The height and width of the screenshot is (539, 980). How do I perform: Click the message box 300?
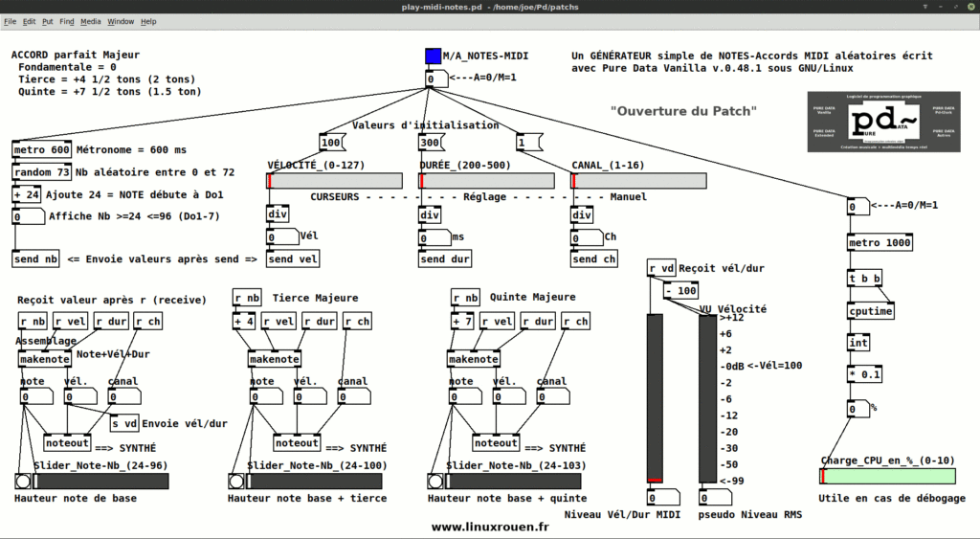(x=430, y=143)
